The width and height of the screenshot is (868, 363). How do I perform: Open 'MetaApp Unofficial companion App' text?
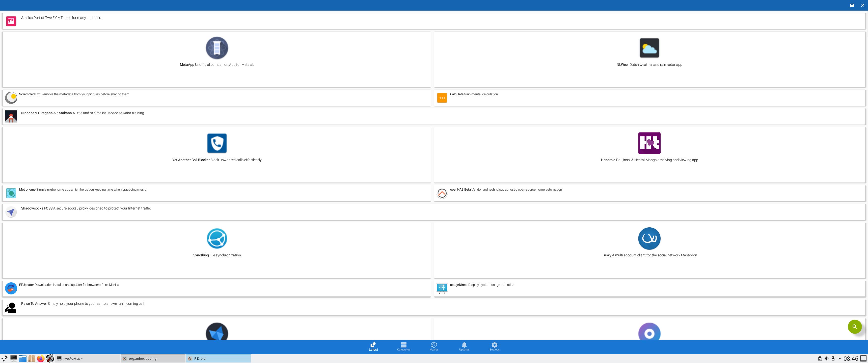click(x=217, y=65)
